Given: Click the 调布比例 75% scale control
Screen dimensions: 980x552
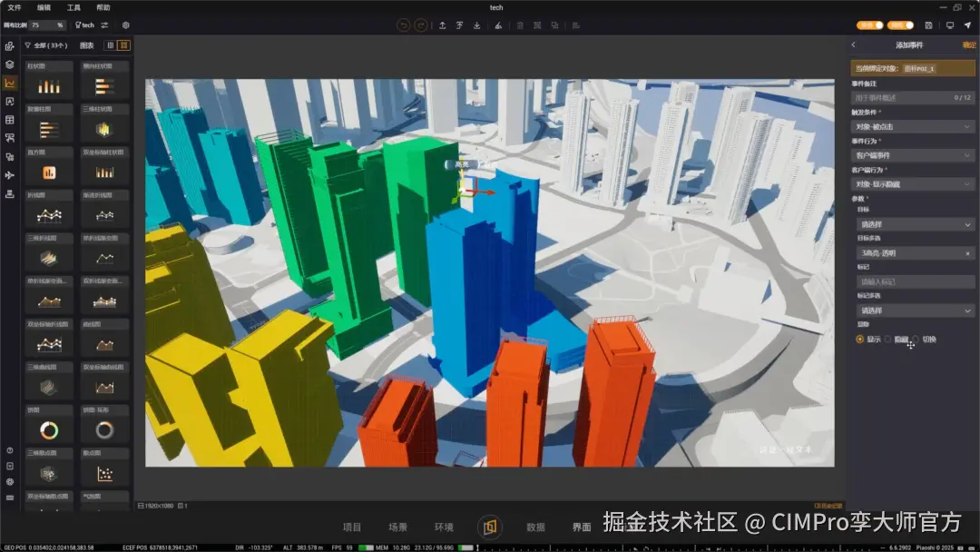Looking at the screenshot, I should point(48,25).
